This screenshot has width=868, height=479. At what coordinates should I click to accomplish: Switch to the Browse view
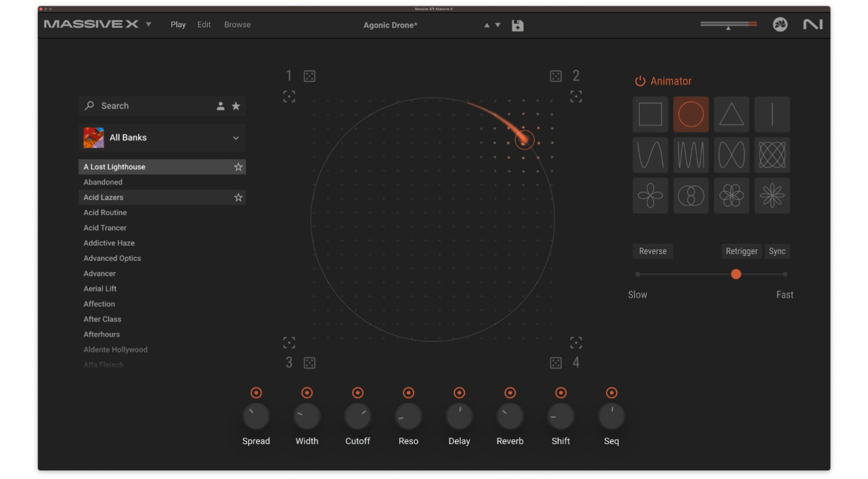click(x=237, y=24)
